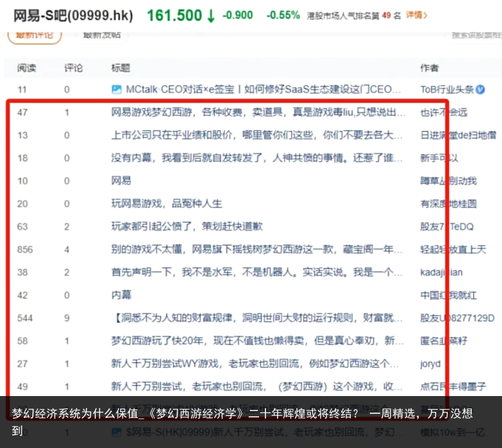This screenshot has width=502, height=448.
Task: Open the post 没有内幕，我看到后就自发转发了
Action: (257, 158)
